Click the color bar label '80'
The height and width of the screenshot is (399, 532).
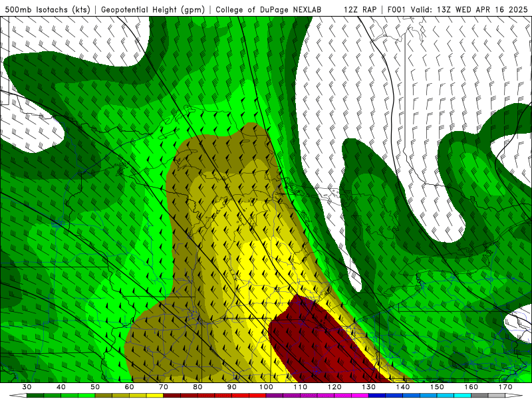198,387
